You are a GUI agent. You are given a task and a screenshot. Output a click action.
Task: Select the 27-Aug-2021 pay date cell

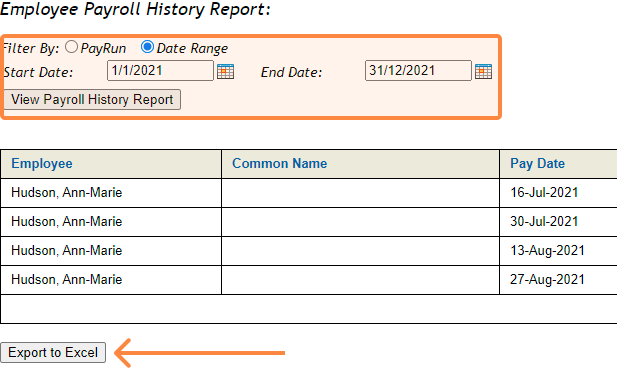[547, 280]
